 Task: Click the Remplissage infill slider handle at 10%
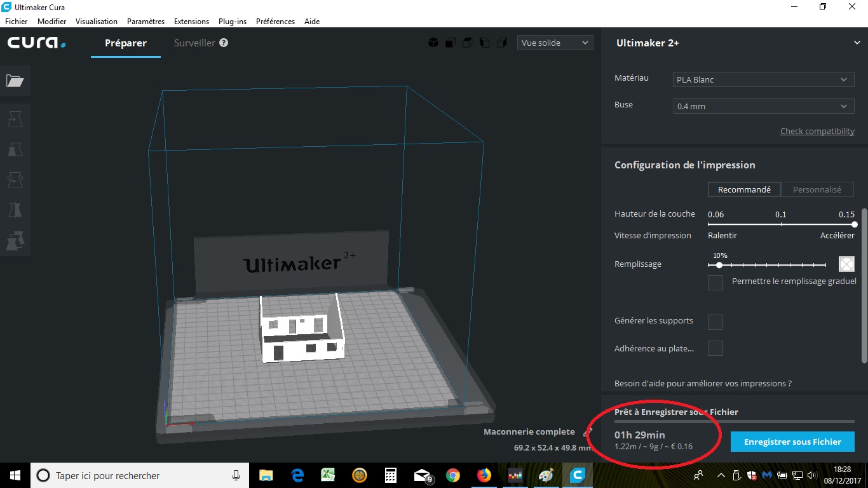click(x=719, y=265)
